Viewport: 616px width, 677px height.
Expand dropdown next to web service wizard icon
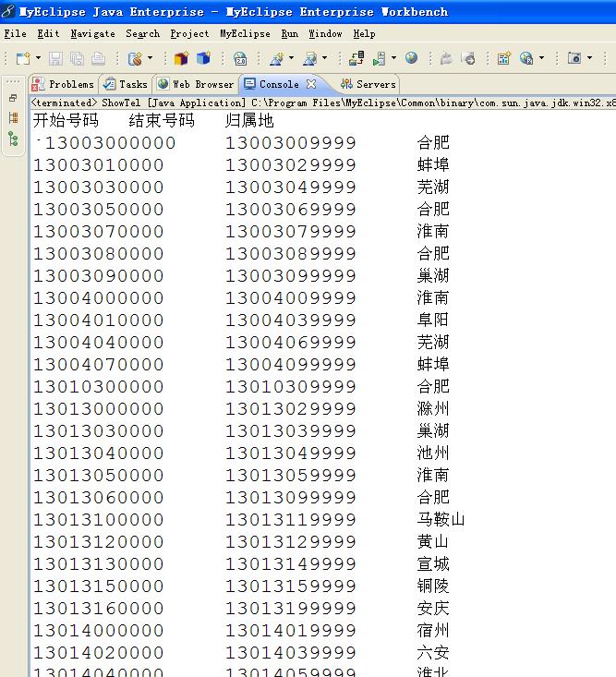click(150, 57)
